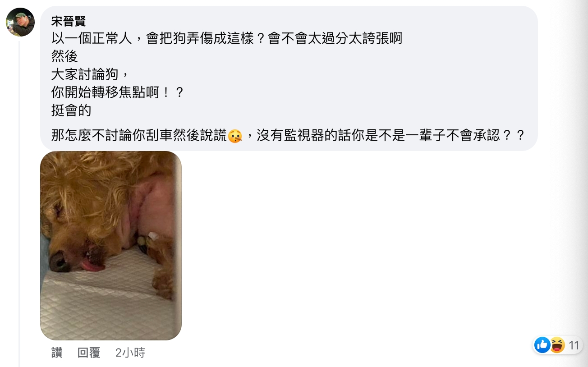Open the 宋晉賢 username link

coord(69,21)
